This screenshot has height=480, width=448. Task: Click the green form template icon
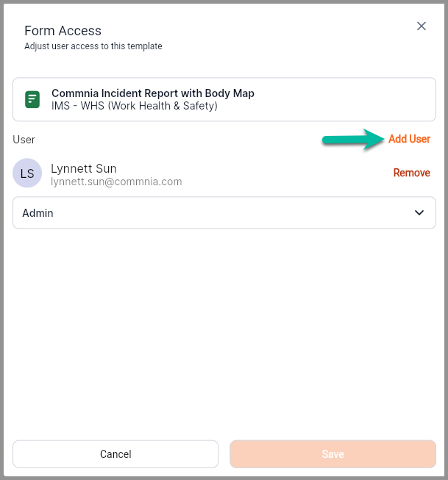coord(32,99)
